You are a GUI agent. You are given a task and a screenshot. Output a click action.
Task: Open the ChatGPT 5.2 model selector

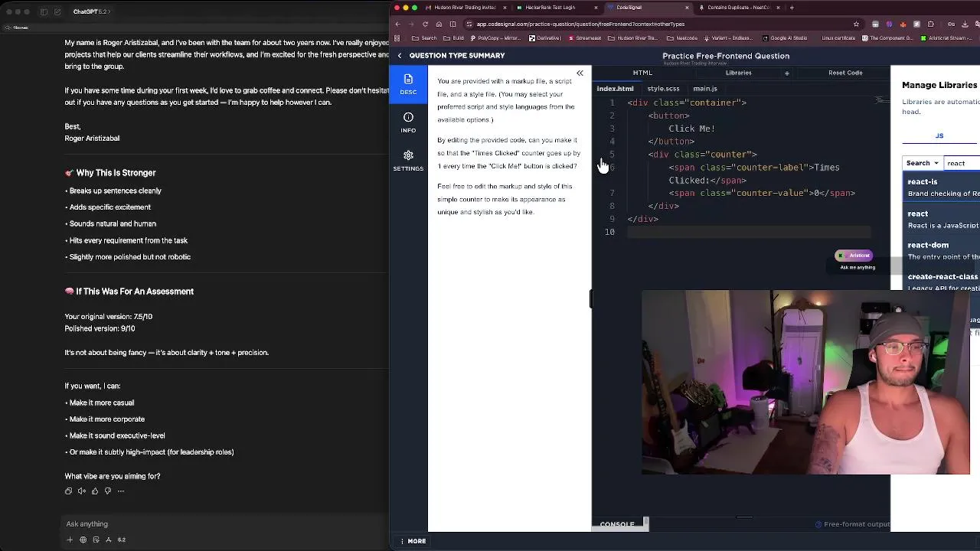[92, 11]
